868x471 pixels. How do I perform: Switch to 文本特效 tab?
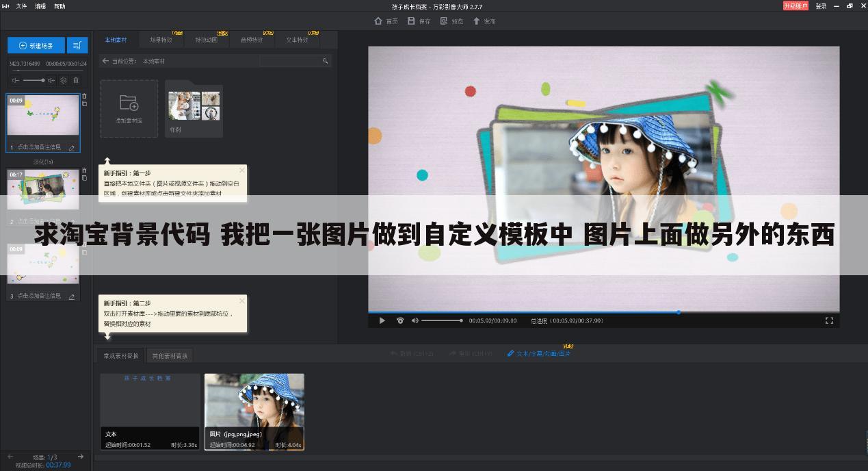(x=297, y=40)
